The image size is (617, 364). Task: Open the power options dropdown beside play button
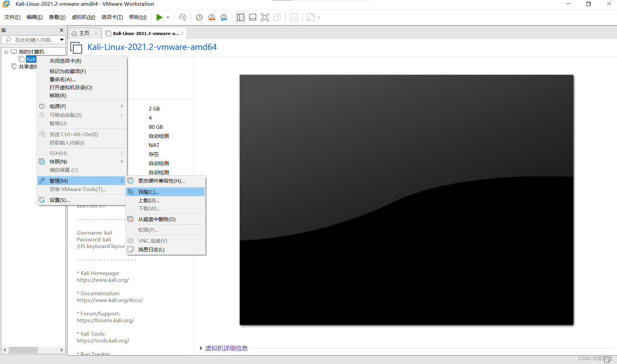(x=168, y=17)
